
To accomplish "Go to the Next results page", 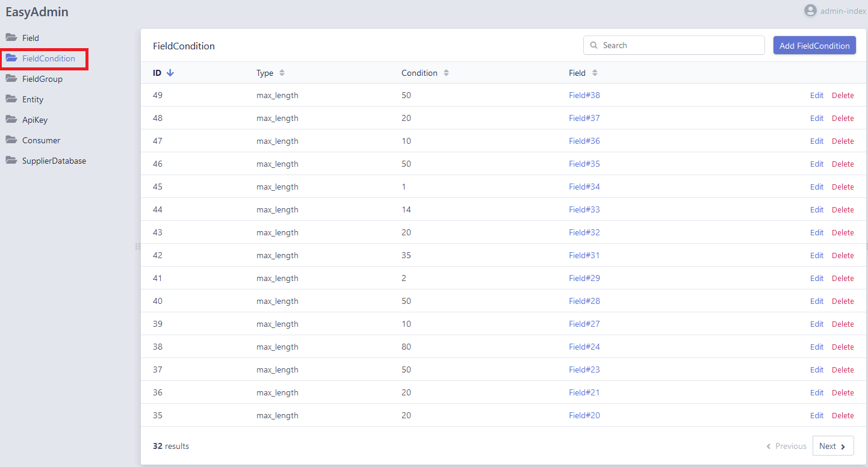I will (x=832, y=446).
